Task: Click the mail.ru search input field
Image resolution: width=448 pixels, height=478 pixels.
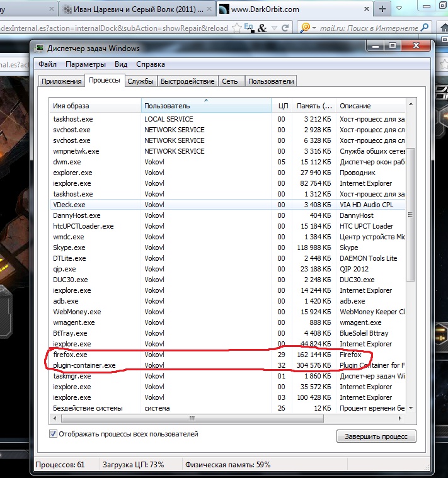Action: tap(369, 28)
